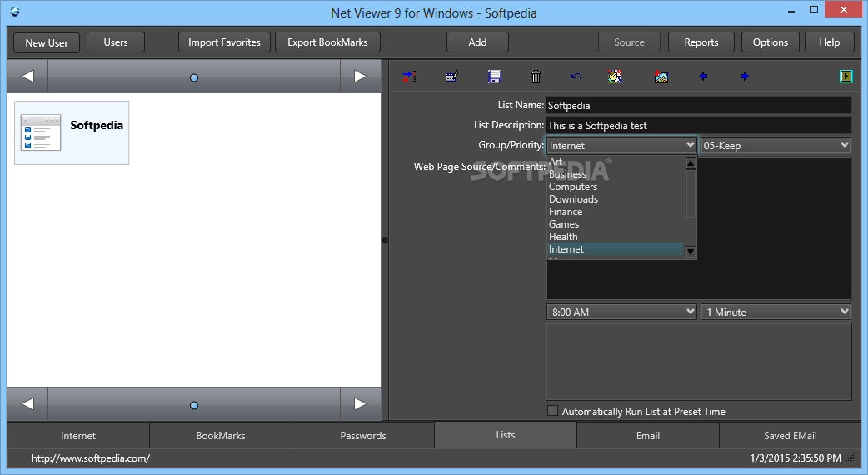Screen dimensions: 868x475
Task: Click the List Name field containing Softpedia
Action: tap(699, 105)
